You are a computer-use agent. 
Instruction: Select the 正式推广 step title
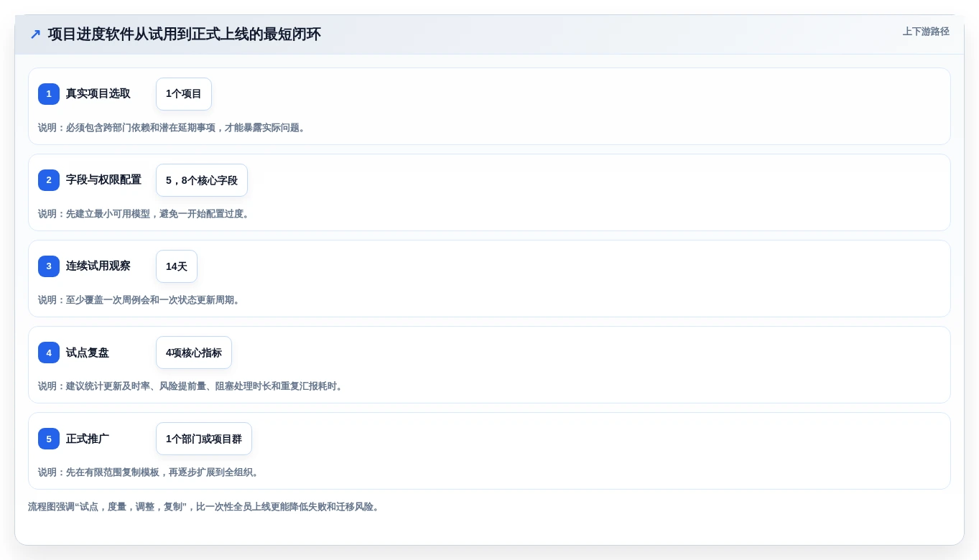tap(88, 439)
